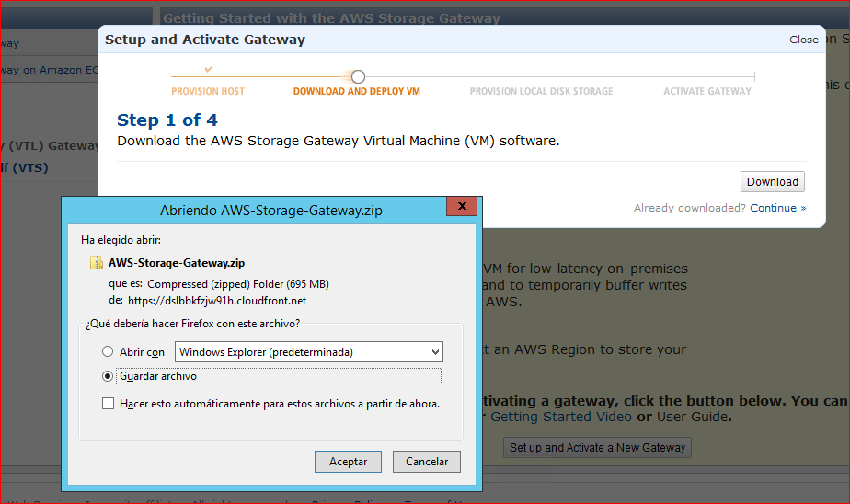Click the Download button in setup wizard
This screenshot has height=504, width=850.
773,181
